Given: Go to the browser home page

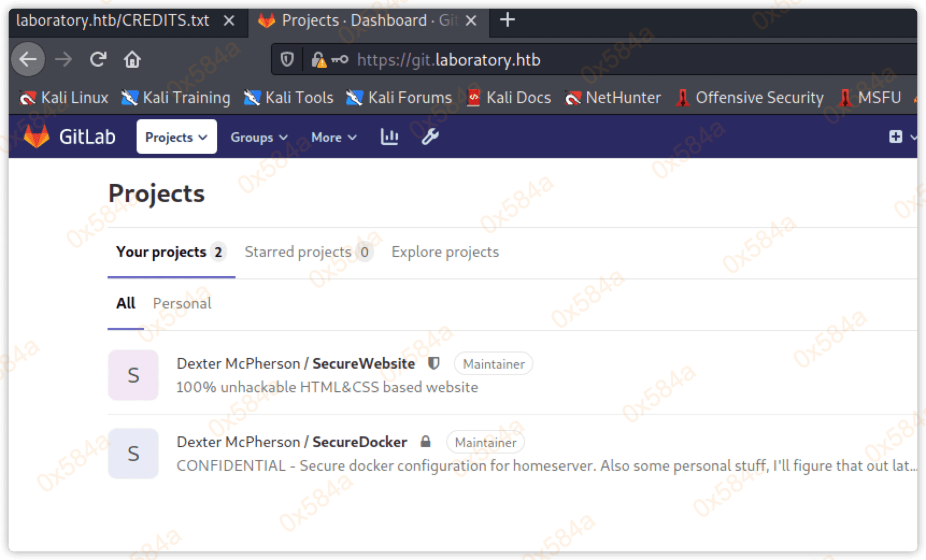Looking at the screenshot, I should pyautogui.click(x=132, y=59).
